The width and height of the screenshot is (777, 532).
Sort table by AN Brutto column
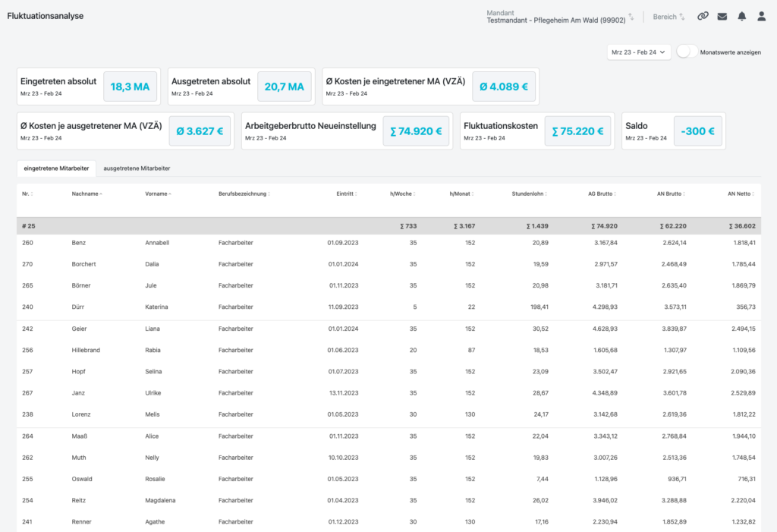pyautogui.click(x=672, y=194)
